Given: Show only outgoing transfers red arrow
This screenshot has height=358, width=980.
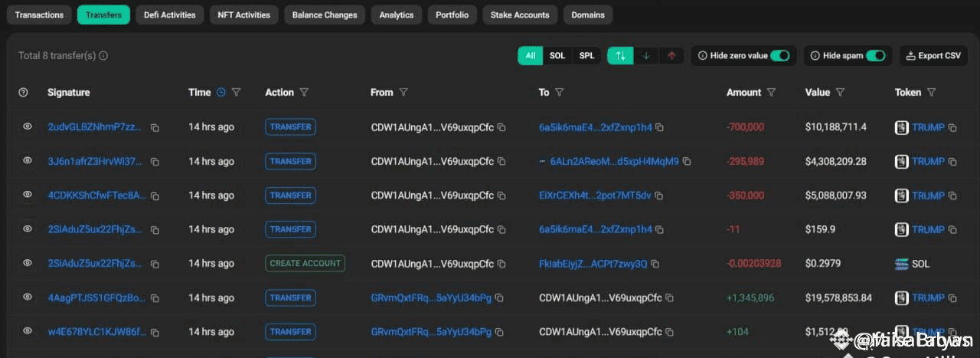Looking at the screenshot, I should pos(671,55).
